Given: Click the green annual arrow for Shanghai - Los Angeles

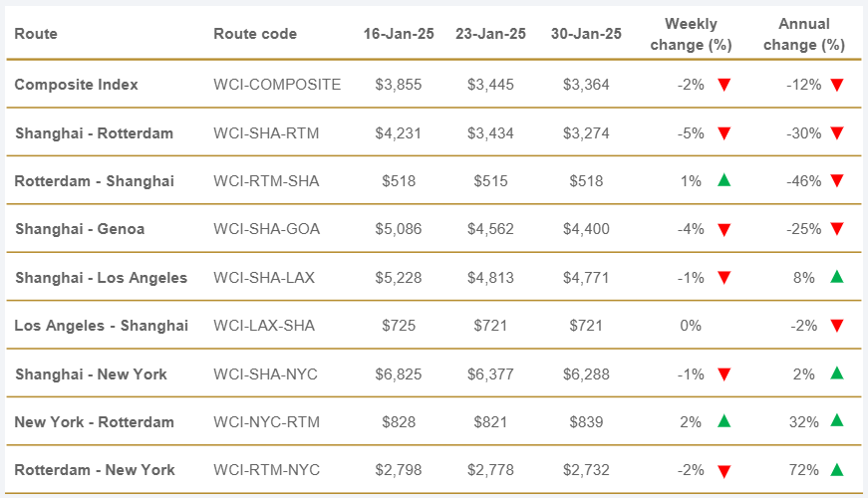Looking at the screenshot, I should 837,277.
